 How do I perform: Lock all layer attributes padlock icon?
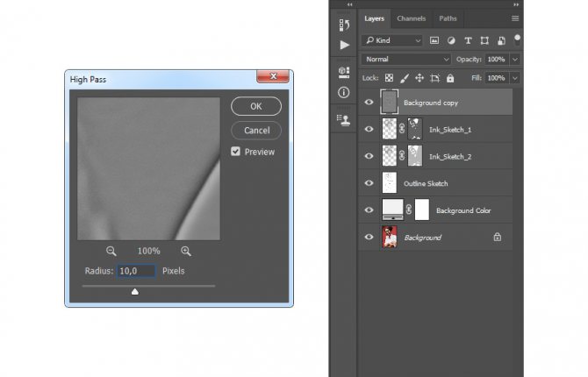(x=450, y=78)
